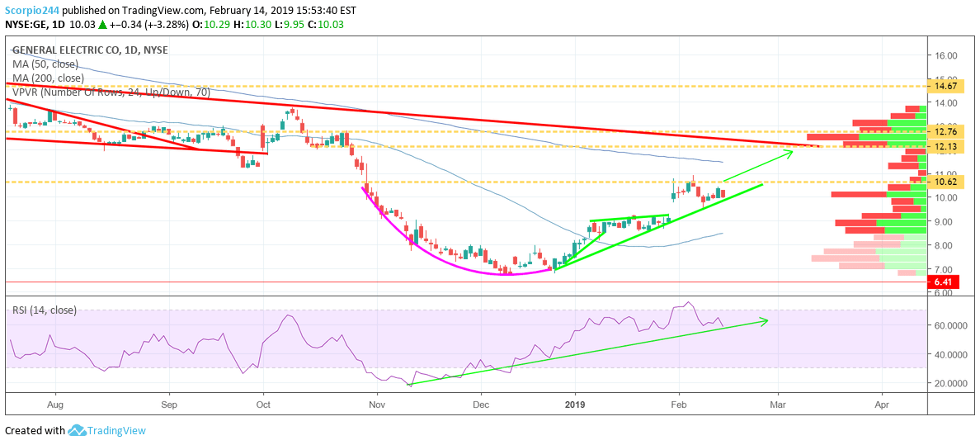Click the 60.0000 RSI axis value
Screen dimensions: 980x445
pyautogui.click(x=952, y=325)
